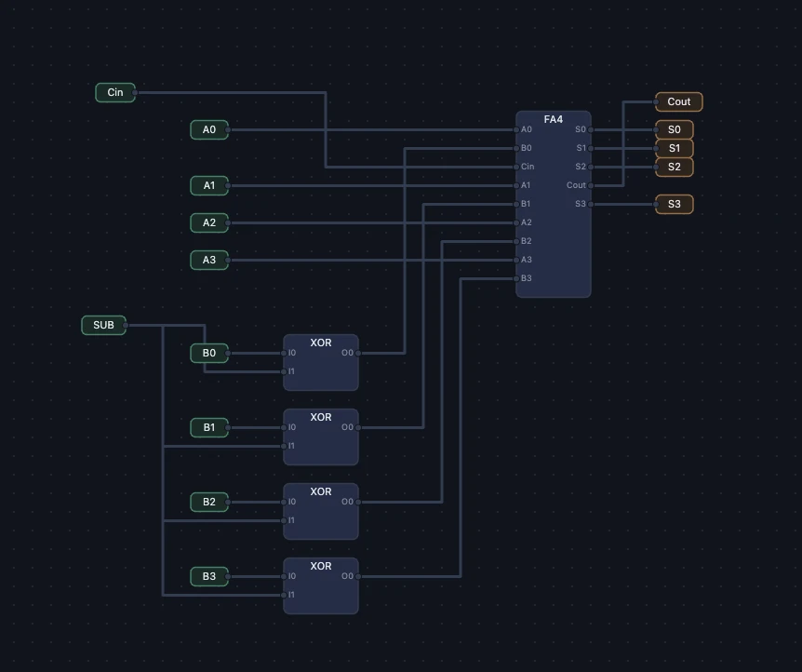This screenshot has height=672, width=802.
Task: Click the I1 pin of B2's XOR
Action: (284, 520)
